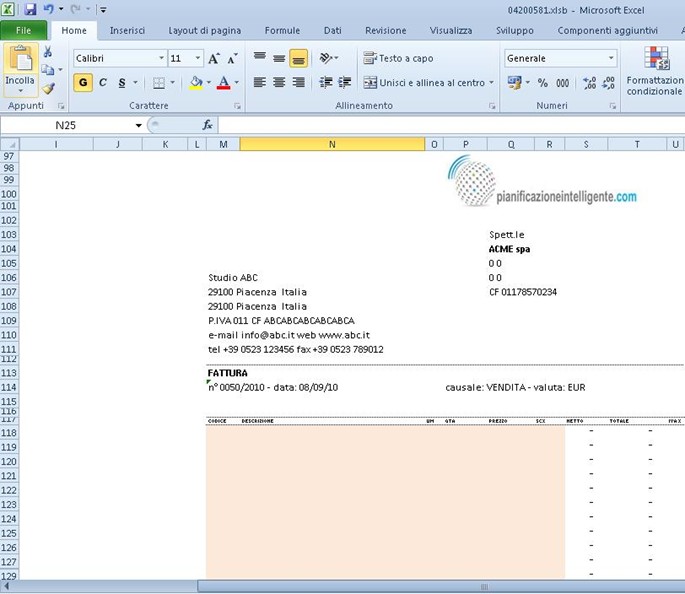685x594 pixels.
Task: Open the Calibri font name dropdown
Action: click(160, 59)
